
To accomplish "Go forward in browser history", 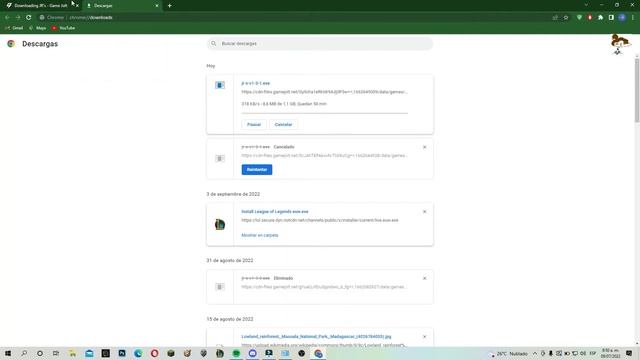I will coord(18,18).
